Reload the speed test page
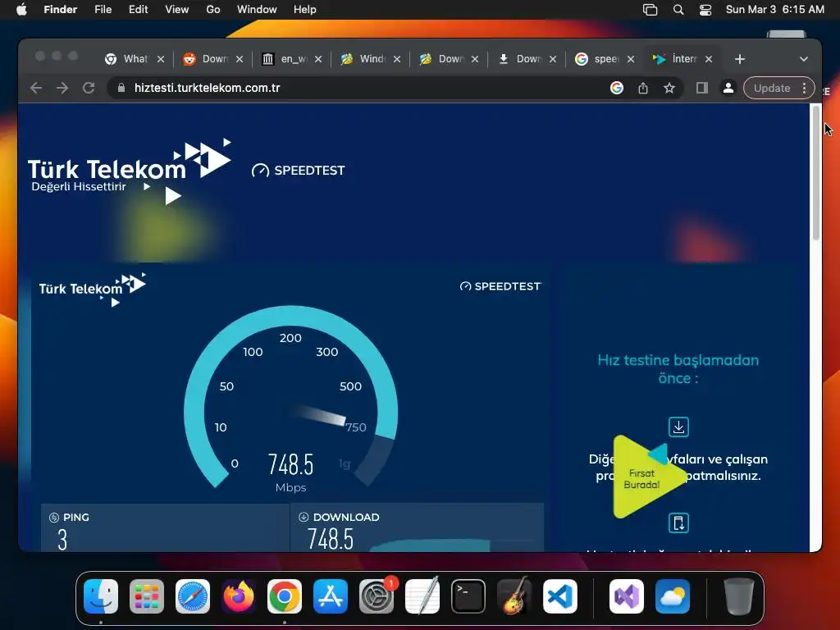Image resolution: width=840 pixels, height=630 pixels. (89, 88)
